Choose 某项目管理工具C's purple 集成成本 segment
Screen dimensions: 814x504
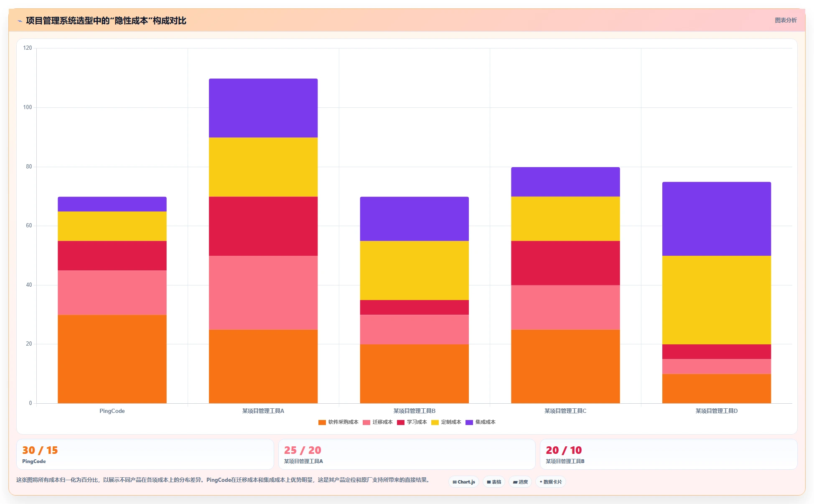pos(565,182)
